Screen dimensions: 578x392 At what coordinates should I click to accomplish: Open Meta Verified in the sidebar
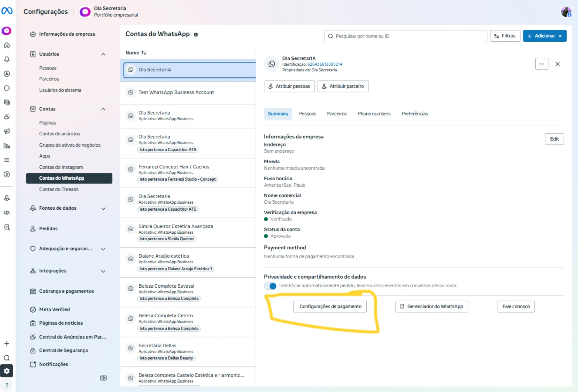[x=54, y=309]
